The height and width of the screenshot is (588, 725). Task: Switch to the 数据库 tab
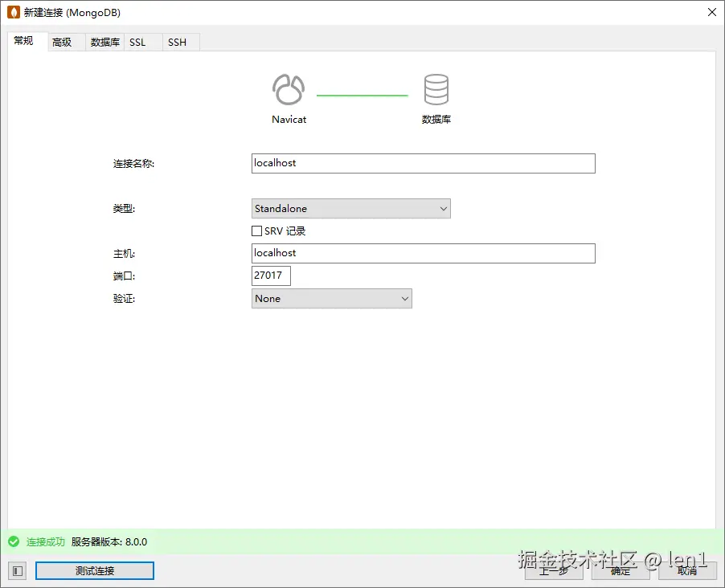(105, 42)
